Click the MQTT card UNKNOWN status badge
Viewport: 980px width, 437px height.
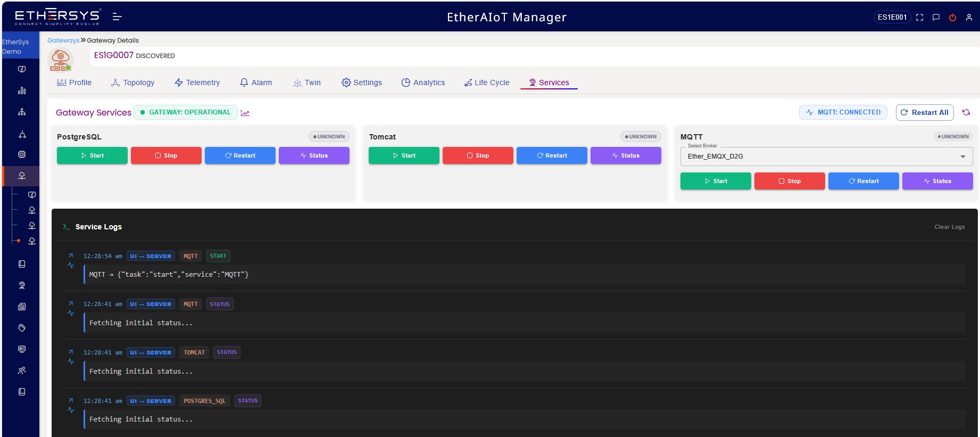953,137
